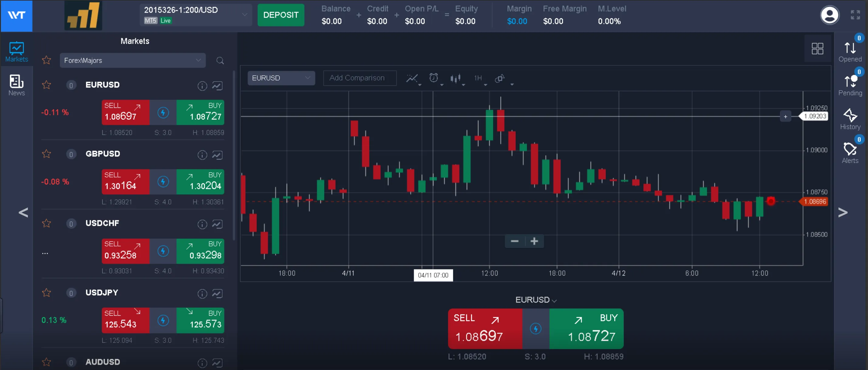Open the chart alarm clock menu
Image resolution: width=868 pixels, height=370 pixels.
[435, 79]
